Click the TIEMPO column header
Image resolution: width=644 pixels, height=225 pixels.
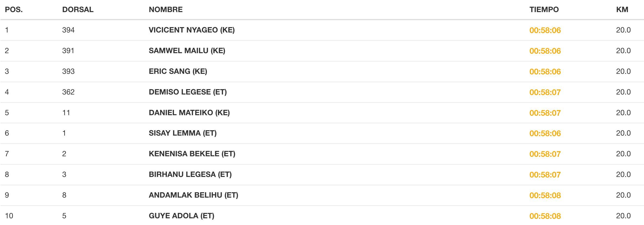coord(544,10)
